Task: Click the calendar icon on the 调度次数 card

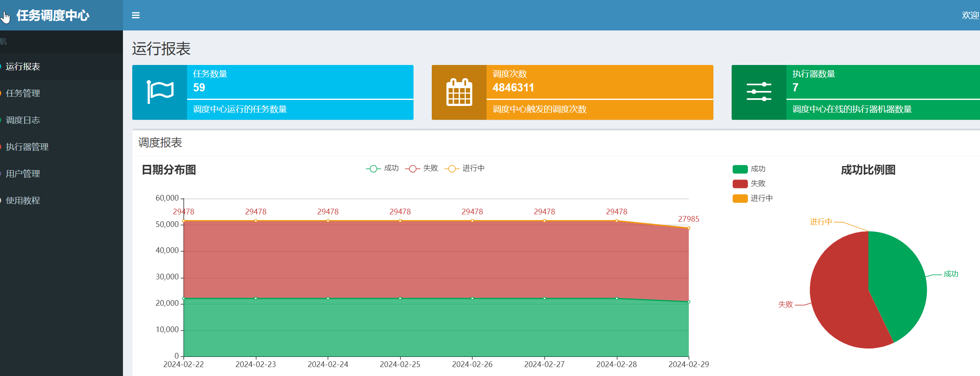Action: pyautogui.click(x=459, y=92)
